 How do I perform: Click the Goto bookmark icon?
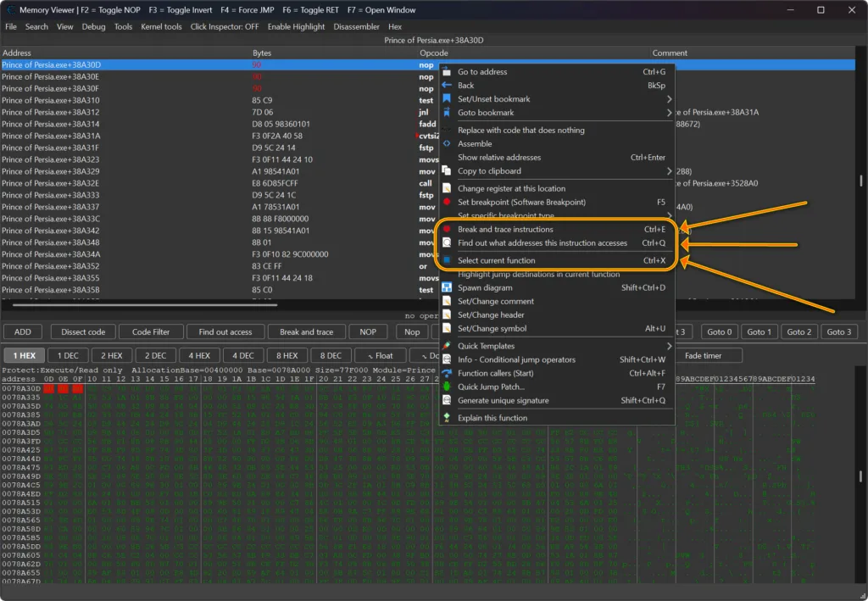click(x=447, y=113)
